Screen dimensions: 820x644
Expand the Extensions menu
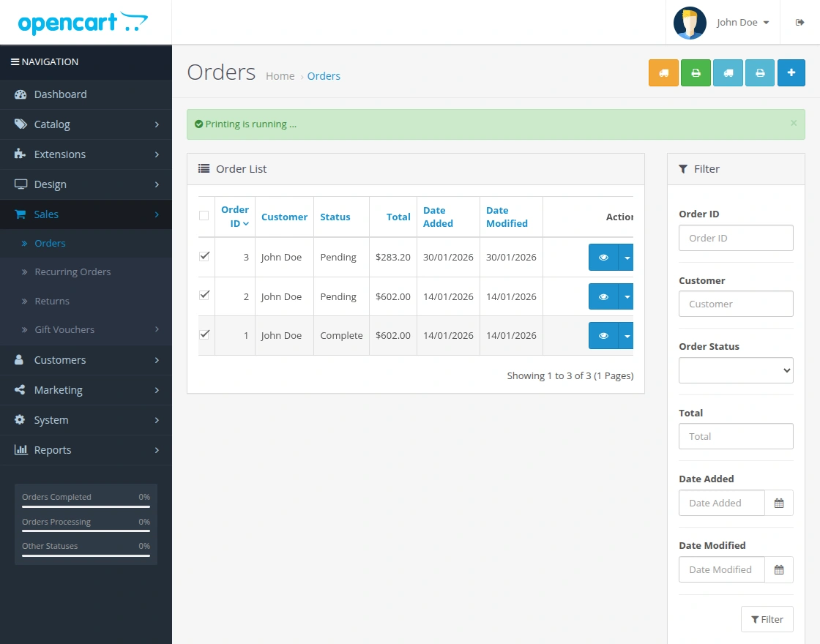coord(86,154)
